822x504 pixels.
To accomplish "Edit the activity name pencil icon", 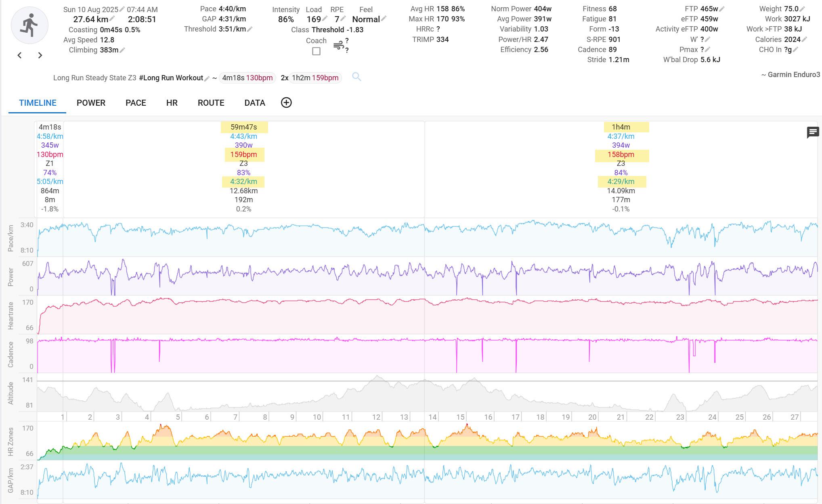I will (207, 78).
